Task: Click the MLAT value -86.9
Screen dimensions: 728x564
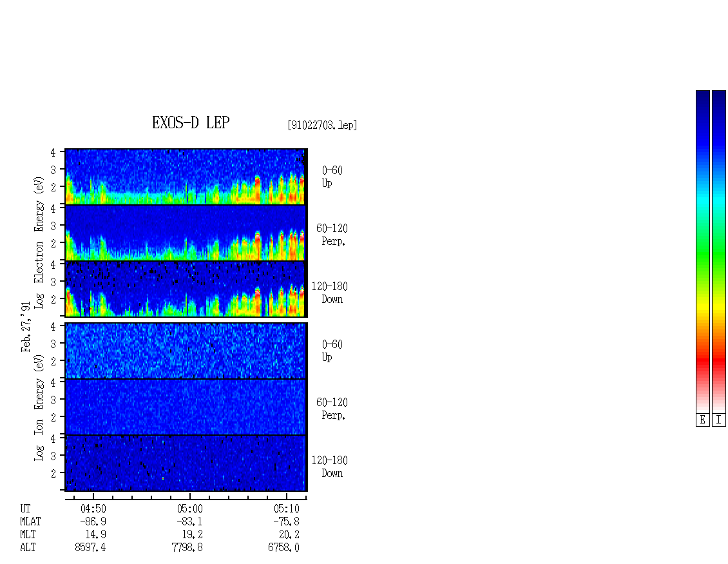Action: (93, 521)
